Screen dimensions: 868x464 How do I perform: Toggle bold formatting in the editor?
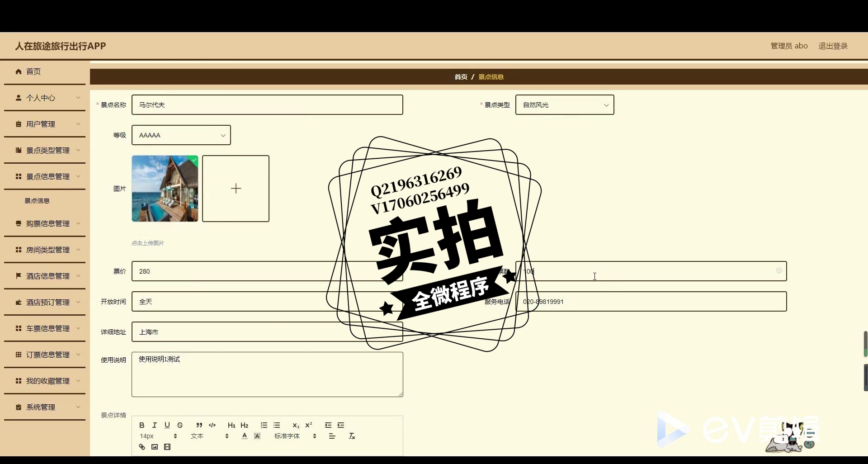tap(142, 425)
